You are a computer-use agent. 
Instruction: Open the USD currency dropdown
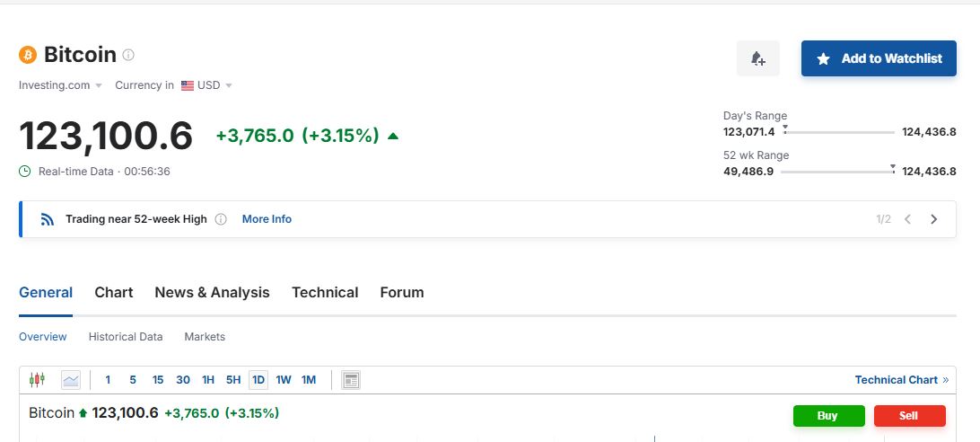pos(206,85)
